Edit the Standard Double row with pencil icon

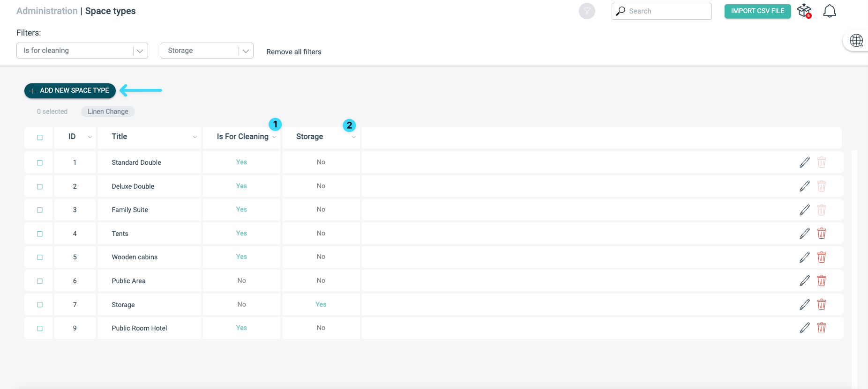point(805,162)
